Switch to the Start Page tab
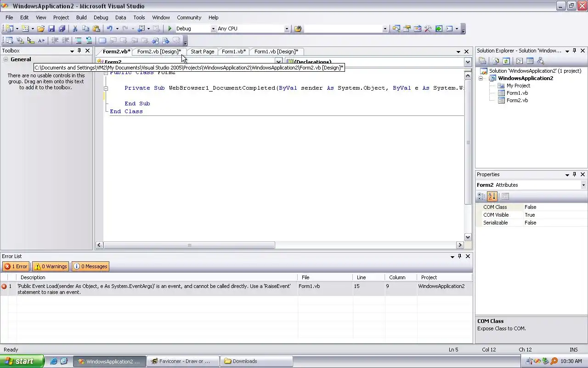Screen dimensions: 588x368 tap(202, 52)
